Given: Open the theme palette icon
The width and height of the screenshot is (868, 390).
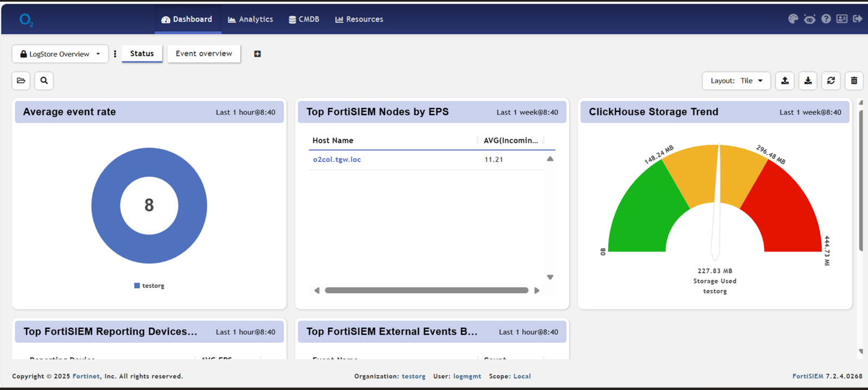Looking at the screenshot, I should pyautogui.click(x=793, y=19).
